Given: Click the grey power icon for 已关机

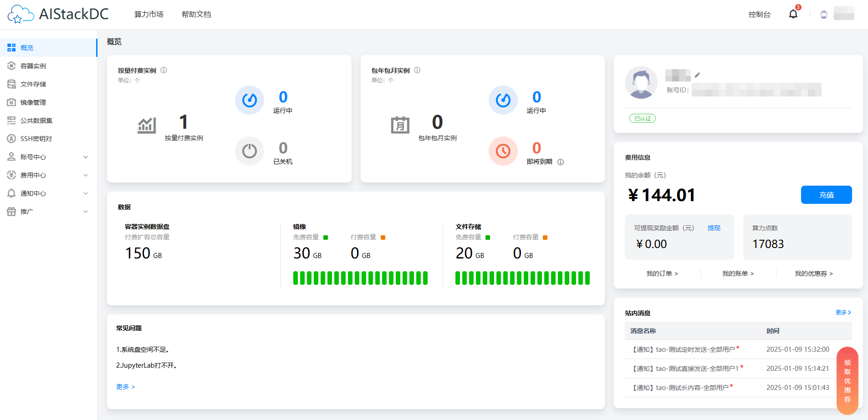Looking at the screenshot, I should tap(250, 151).
